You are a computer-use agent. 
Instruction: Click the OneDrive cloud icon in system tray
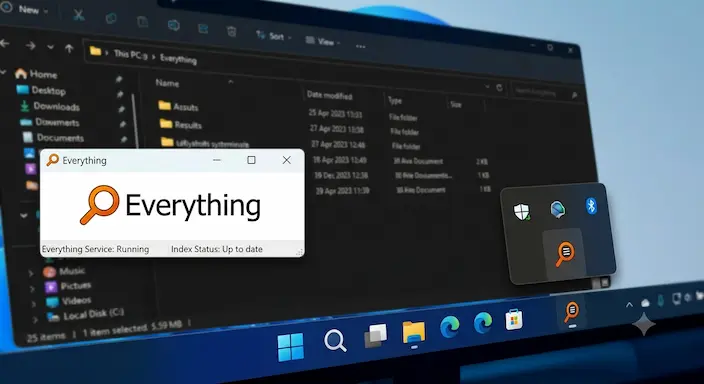point(645,303)
